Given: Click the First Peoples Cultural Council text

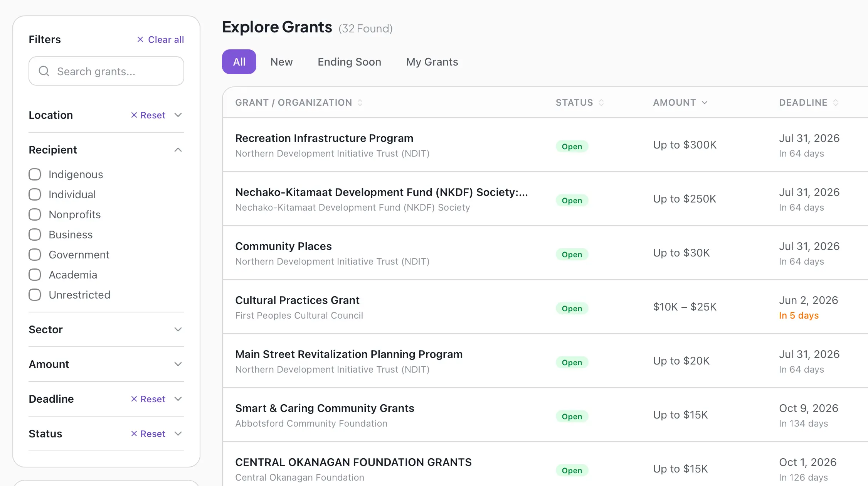Looking at the screenshot, I should tap(299, 316).
